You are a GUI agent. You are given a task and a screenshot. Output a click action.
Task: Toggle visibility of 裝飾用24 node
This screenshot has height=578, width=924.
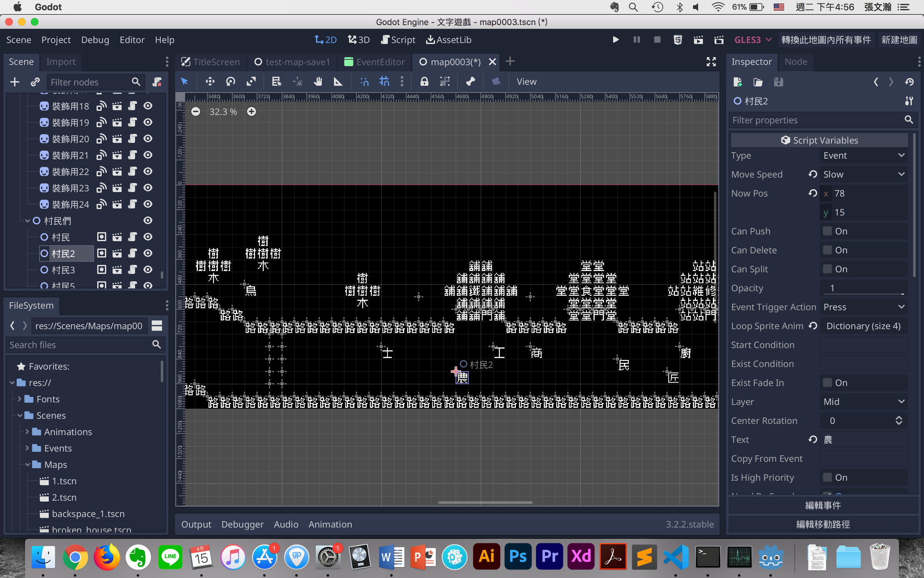click(x=148, y=204)
